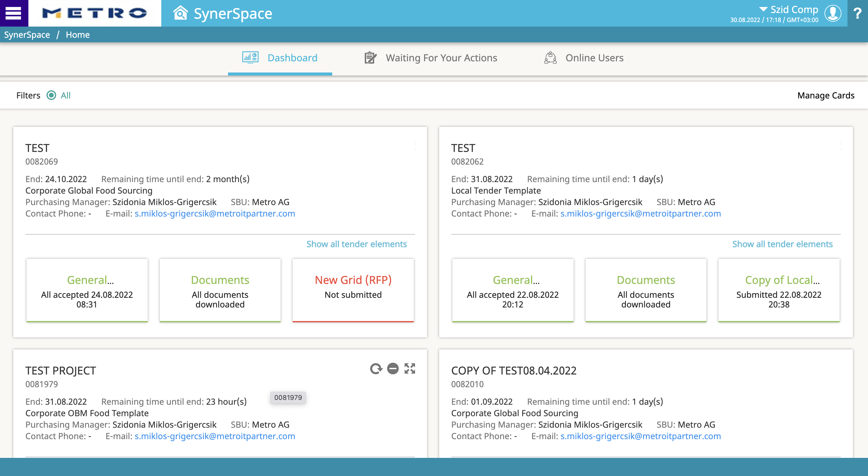Screen dimensions: 868x476
Task: Open Documents tile in TEST 0082069 card
Action: [x=220, y=290]
